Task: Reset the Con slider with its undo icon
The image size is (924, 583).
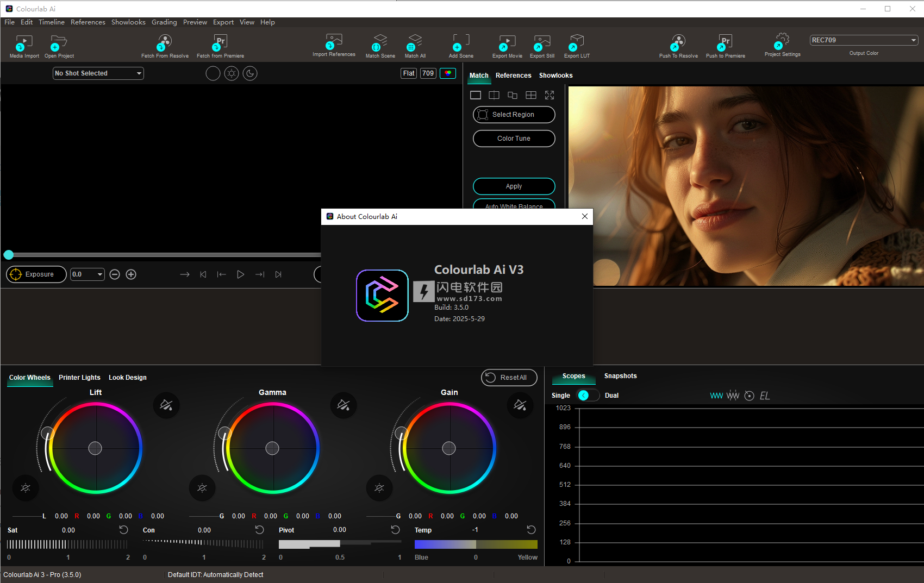Action: [x=259, y=530]
